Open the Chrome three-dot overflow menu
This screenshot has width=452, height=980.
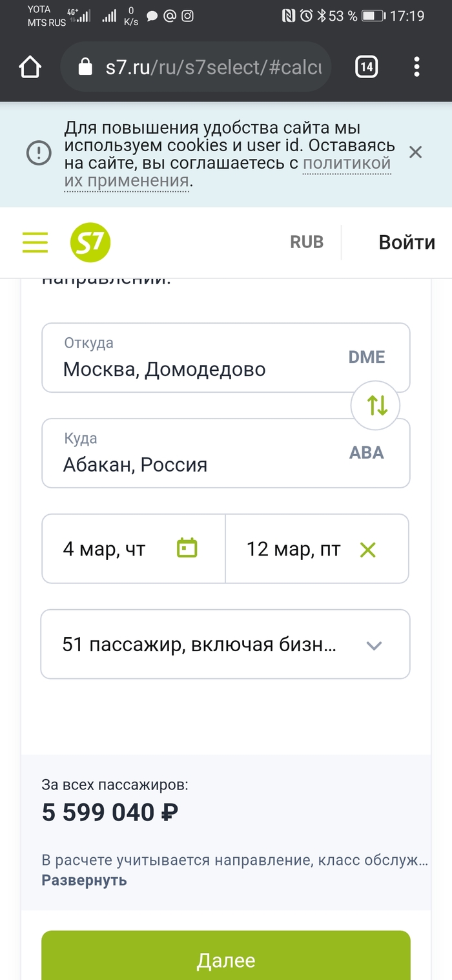tap(417, 67)
